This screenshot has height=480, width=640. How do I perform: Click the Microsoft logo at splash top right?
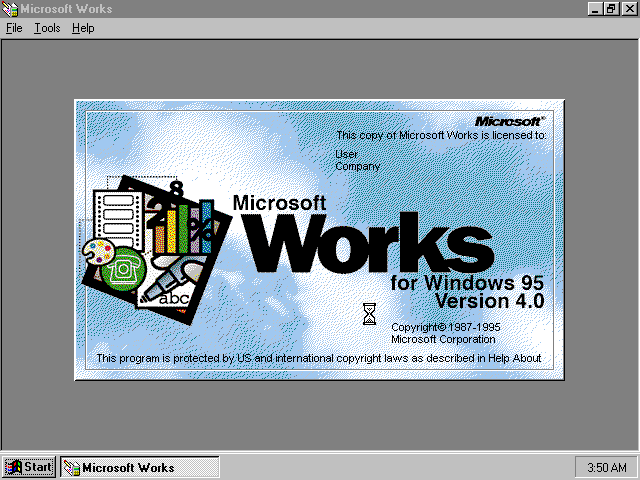510,120
